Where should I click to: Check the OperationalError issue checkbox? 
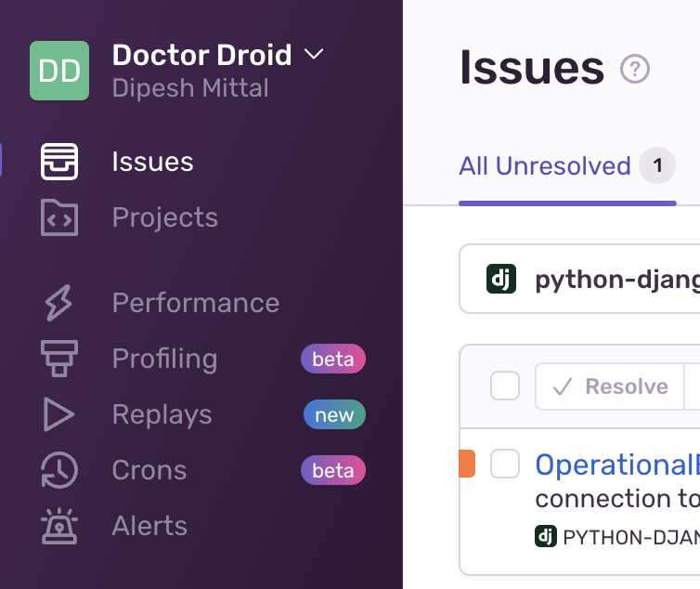pos(504,464)
